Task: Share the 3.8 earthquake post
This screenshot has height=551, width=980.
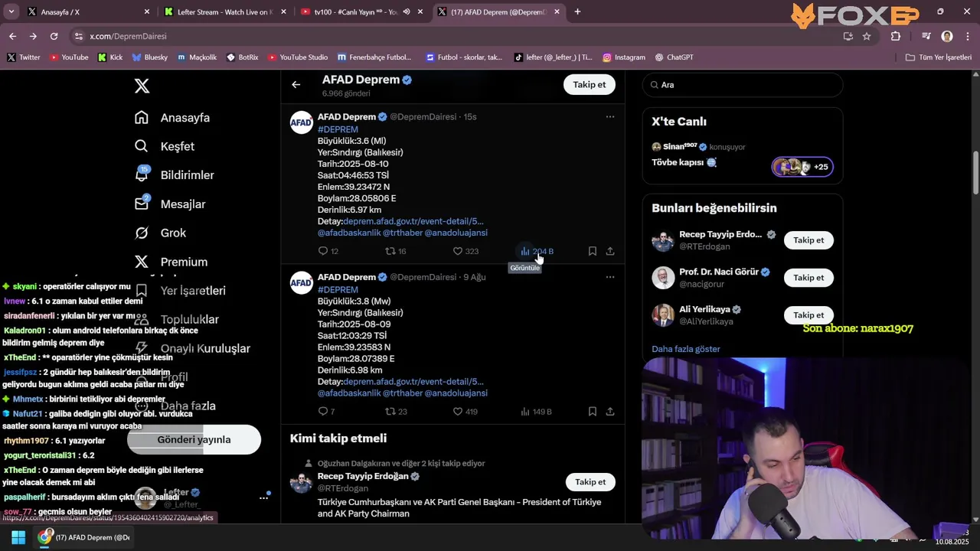Action: [609, 412]
